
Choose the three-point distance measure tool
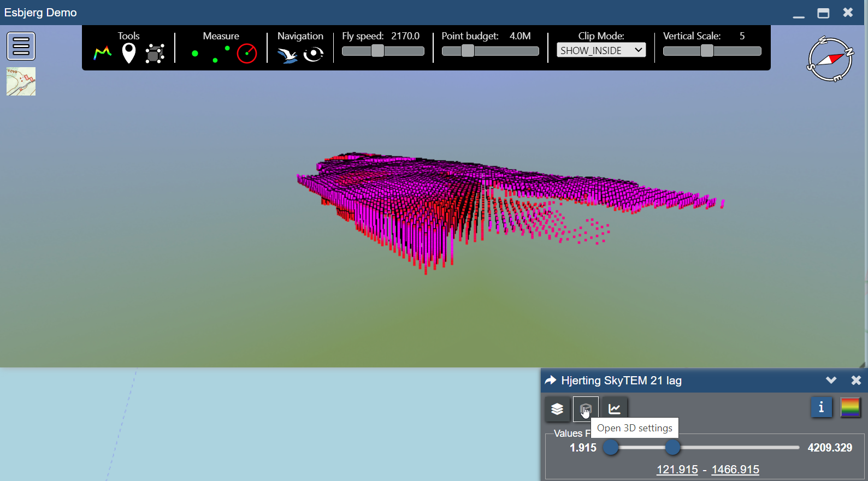click(x=221, y=54)
